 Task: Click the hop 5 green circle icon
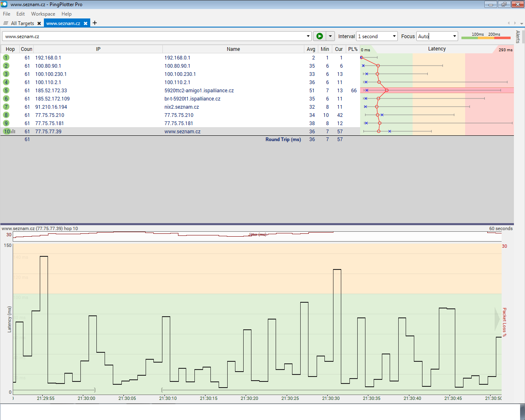6,91
